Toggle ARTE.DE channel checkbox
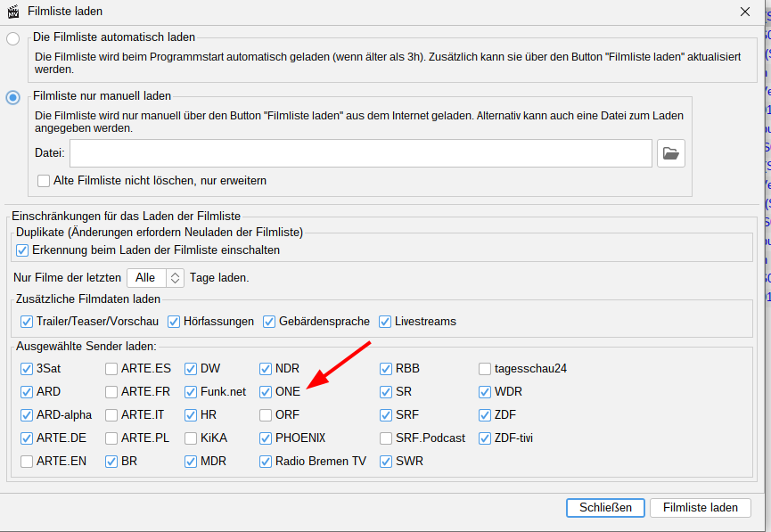 [x=27, y=438]
